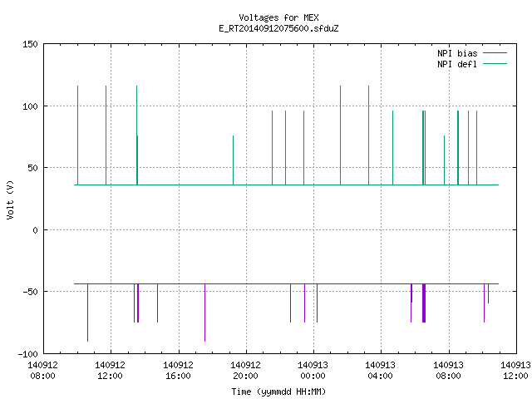The height and width of the screenshot is (399, 532).
Task: Click the first green defl spike near 10:00
Action: (x=77, y=135)
